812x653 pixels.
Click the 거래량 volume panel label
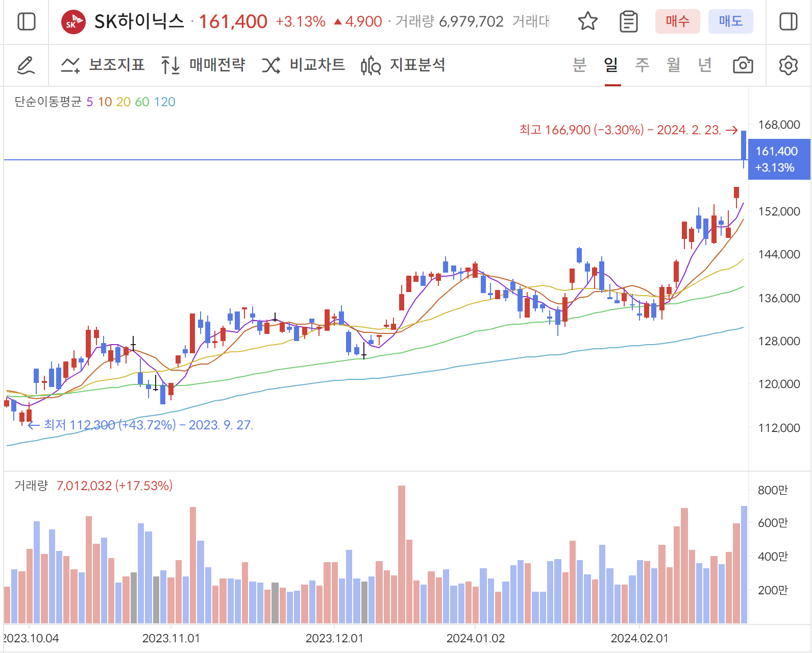(31, 486)
